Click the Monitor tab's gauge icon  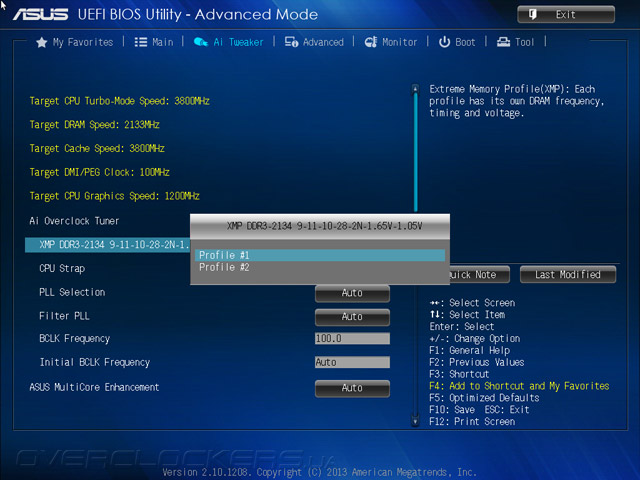(371, 42)
